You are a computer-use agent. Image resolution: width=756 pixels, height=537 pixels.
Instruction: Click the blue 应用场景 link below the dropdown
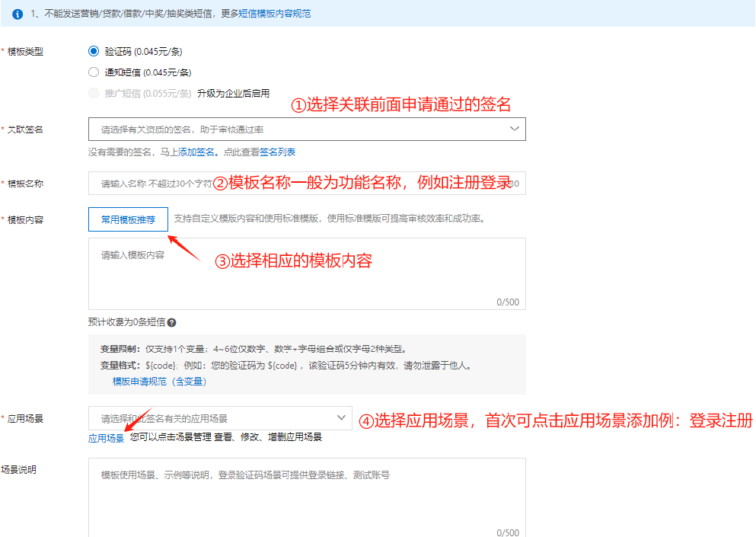[x=106, y=438]
